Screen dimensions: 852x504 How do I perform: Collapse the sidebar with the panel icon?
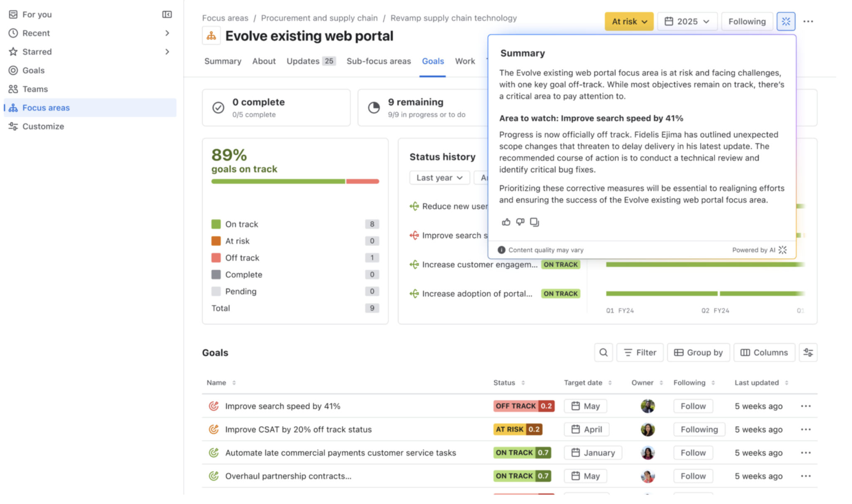click(x=167, y=14)
